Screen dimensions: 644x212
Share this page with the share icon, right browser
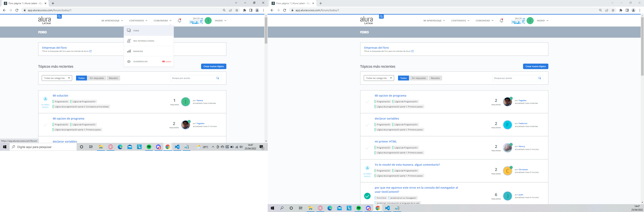(607, 10)
